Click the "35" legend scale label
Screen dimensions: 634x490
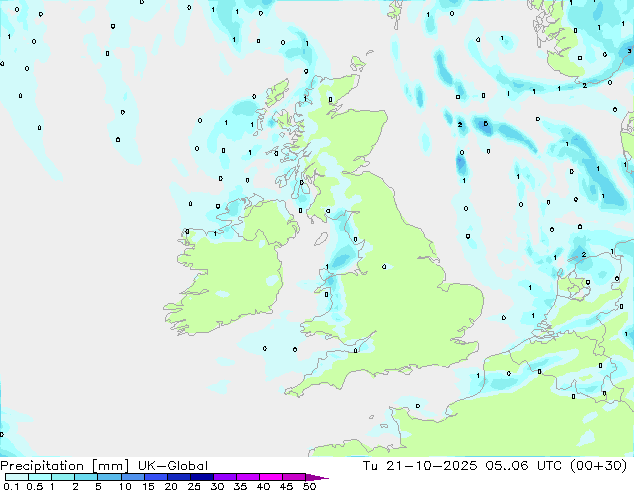tap(240, 486)
